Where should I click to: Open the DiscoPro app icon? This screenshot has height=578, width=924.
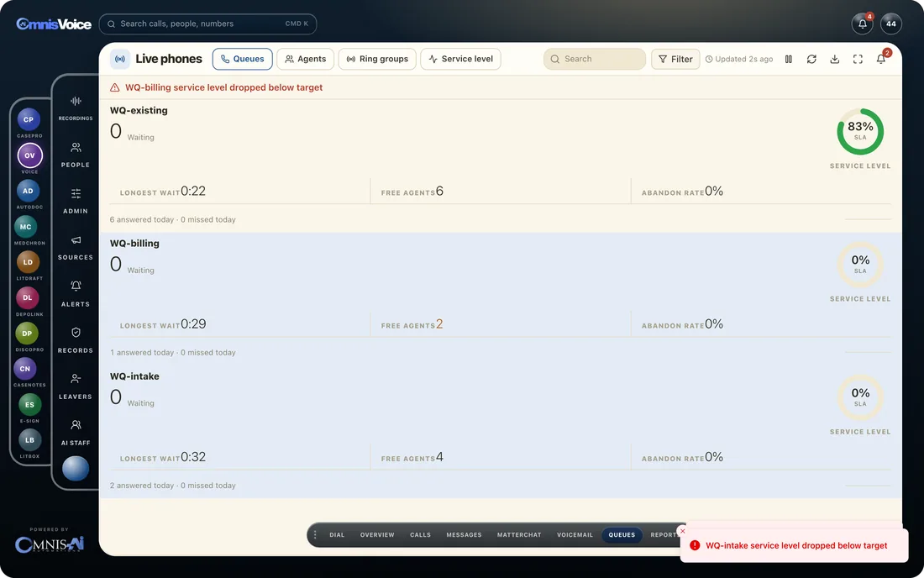click(27, 334)
